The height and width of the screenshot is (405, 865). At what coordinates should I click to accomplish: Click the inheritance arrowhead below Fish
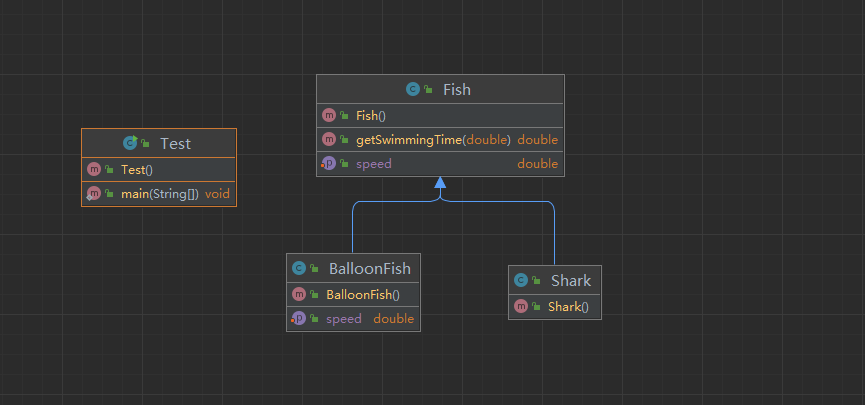[x=439, y=183]
